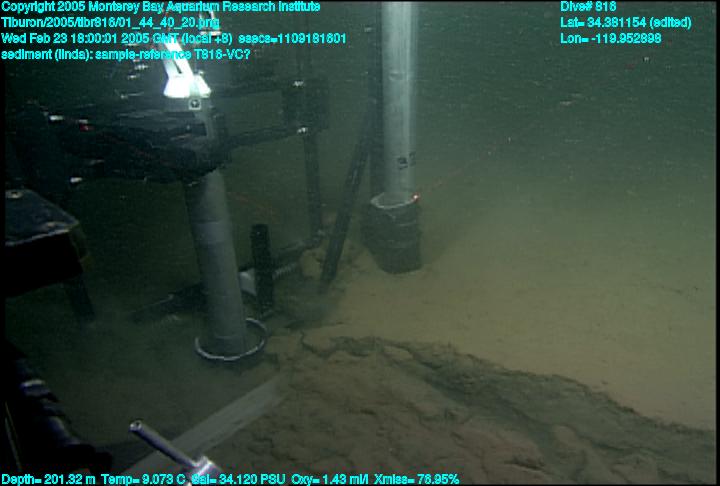
Task: Click the copyright Monterey Bay Aquarium text
Action: [x=160, y=7]
